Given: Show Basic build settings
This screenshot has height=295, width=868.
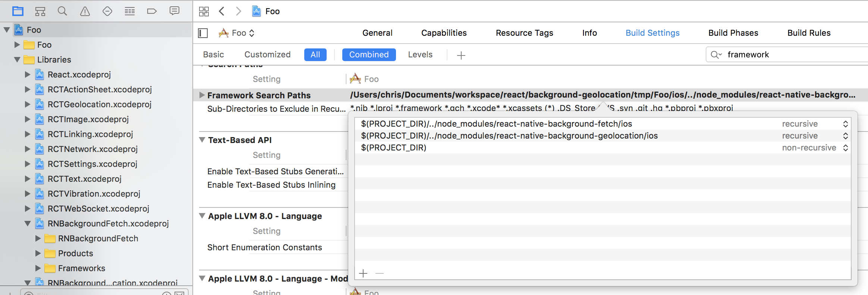Looking at the screenshot, I should coord(213,55).
